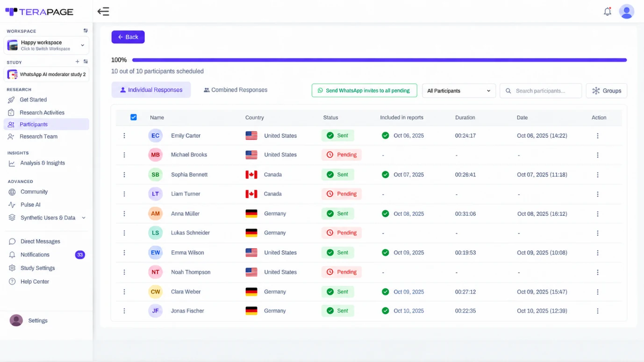Viewport: 644px width, 362px height.
Task: Expand Synthetic Users & Data submenu
Action: click(84, 218)
